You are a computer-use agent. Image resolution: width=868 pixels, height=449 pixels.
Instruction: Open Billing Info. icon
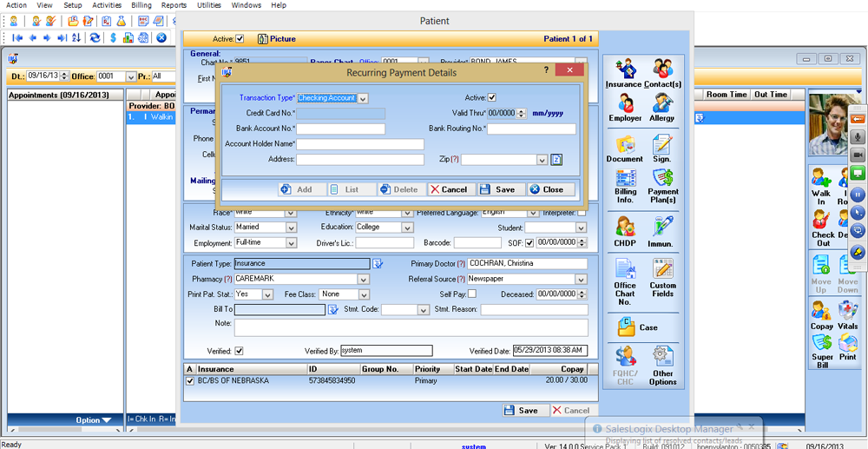[x=625, y=187]
